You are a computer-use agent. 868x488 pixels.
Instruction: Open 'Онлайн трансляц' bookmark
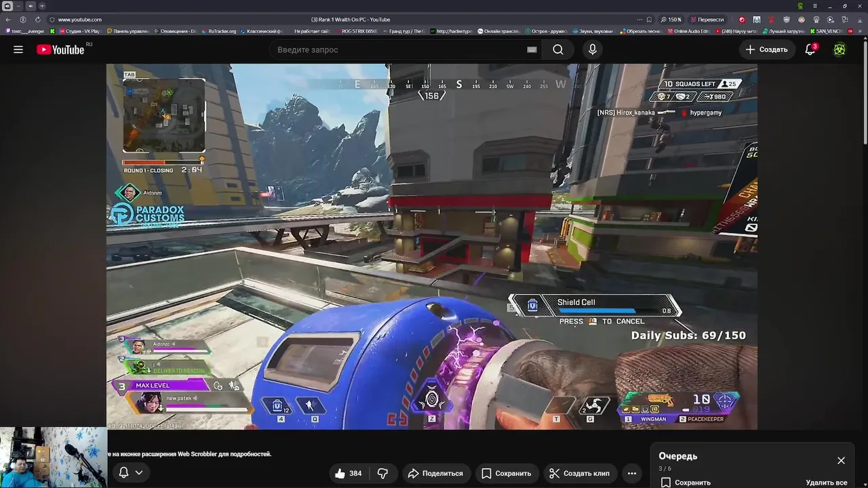click(x=498, y=31)
